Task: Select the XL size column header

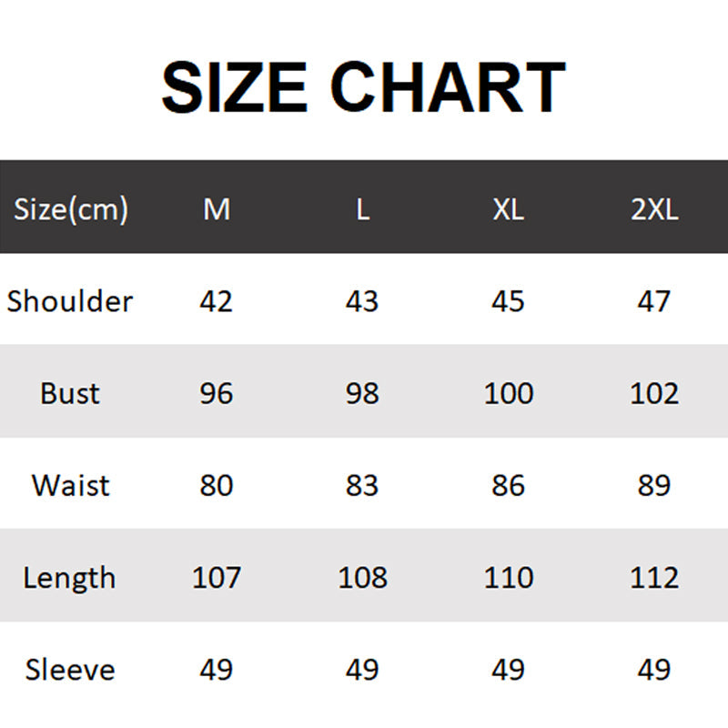Action: 508,209
